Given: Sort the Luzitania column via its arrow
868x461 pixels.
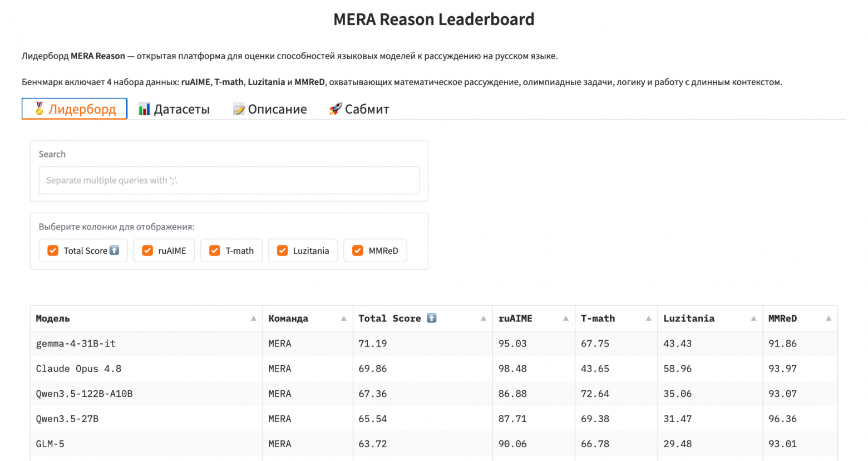Looking at the screenshot, I should coord(753,318).
